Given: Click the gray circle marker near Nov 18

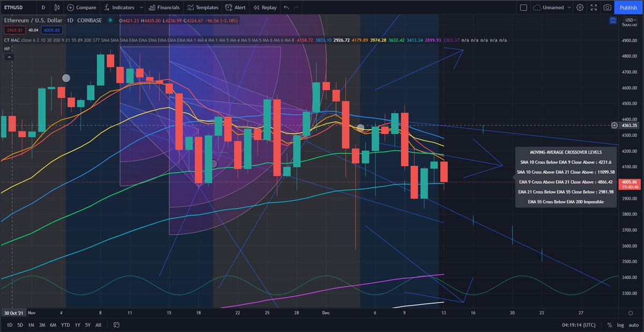Looking at the screenshot, I should click(x=214, y=163).
